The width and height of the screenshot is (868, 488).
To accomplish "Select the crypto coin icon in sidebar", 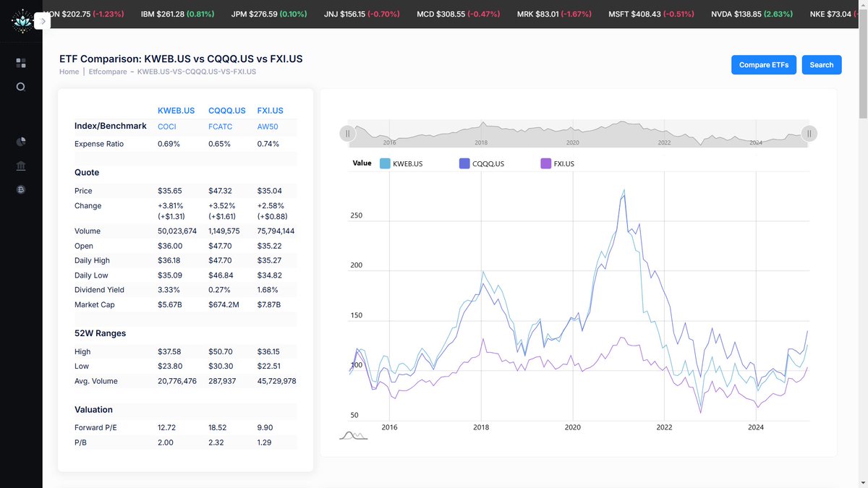I will [x=21, y=189].
